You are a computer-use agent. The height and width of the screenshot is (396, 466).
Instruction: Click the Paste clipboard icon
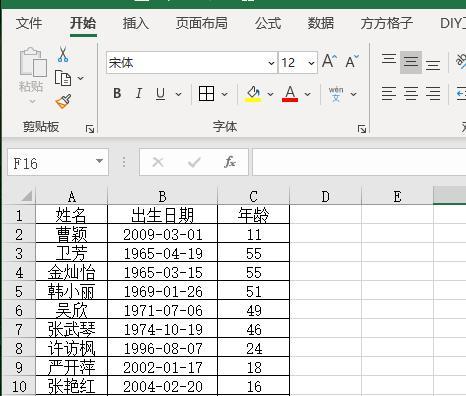tap(33, 62)
